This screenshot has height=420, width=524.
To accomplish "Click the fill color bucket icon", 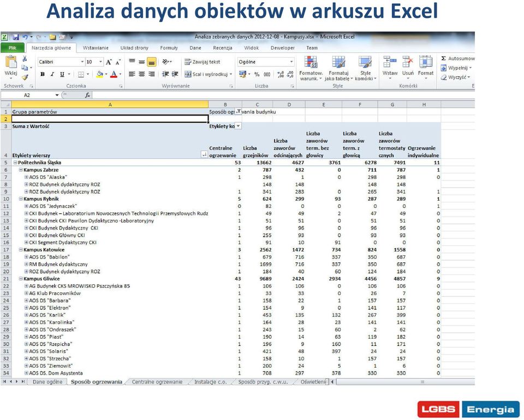I will (x=99, y=74).
